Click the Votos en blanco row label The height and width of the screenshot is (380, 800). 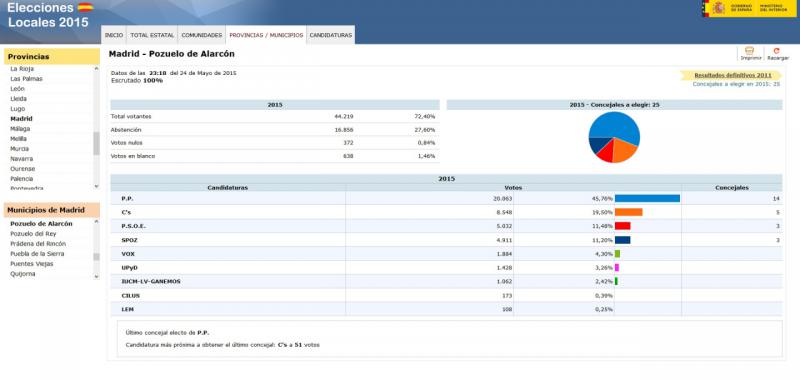click(x=133, y=156)
